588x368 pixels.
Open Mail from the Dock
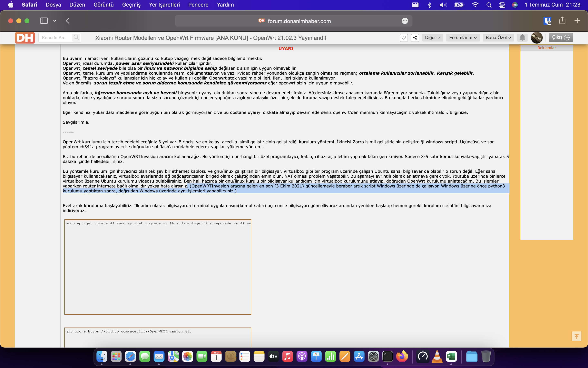point(159,357)
